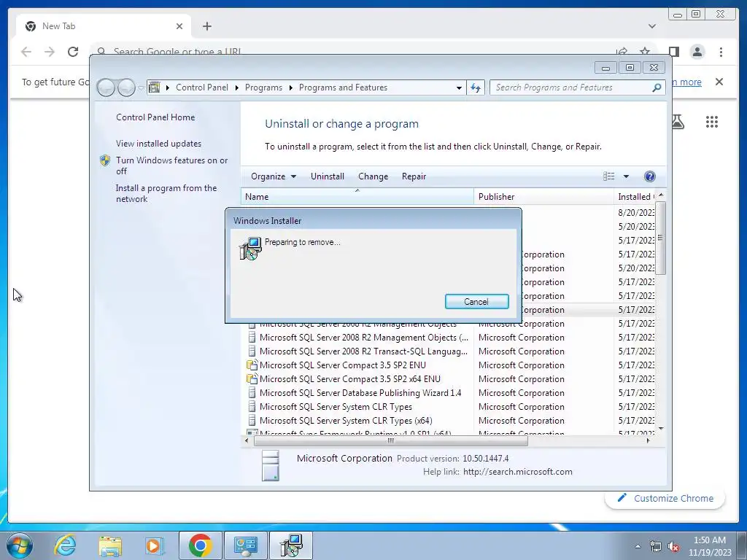
Task: Open Chrome profile avatar menu
Action: (697, 52)
